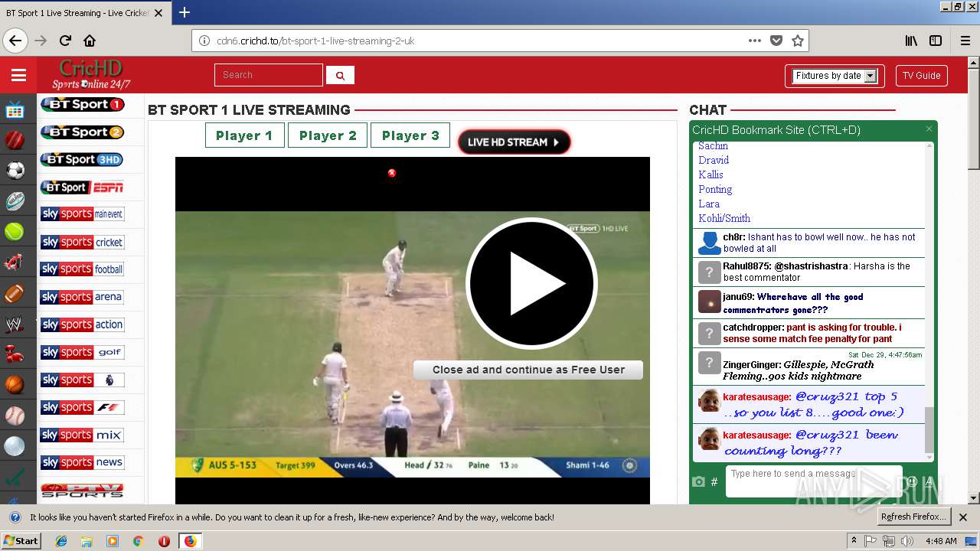Select the WWE wrestling icon
The image size is (980, 551).
(x=15, y=324)
